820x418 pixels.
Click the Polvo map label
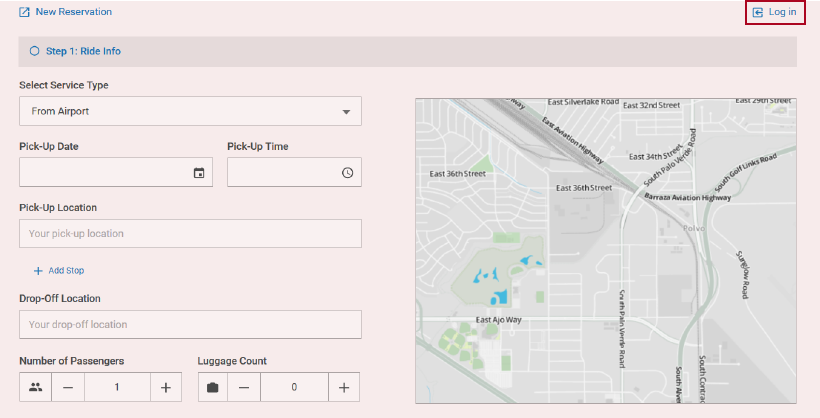pos(694,228)
